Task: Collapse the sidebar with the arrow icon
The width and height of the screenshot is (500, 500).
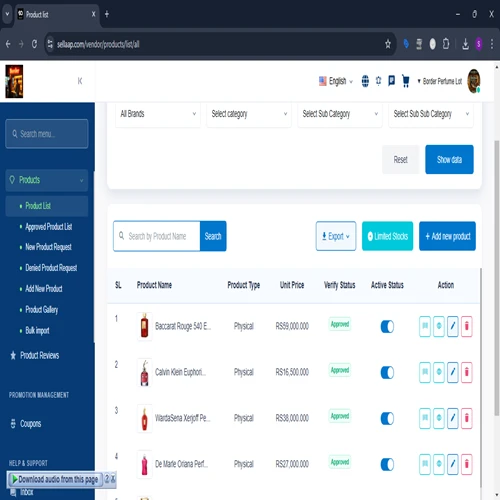Action: (80, 81)
